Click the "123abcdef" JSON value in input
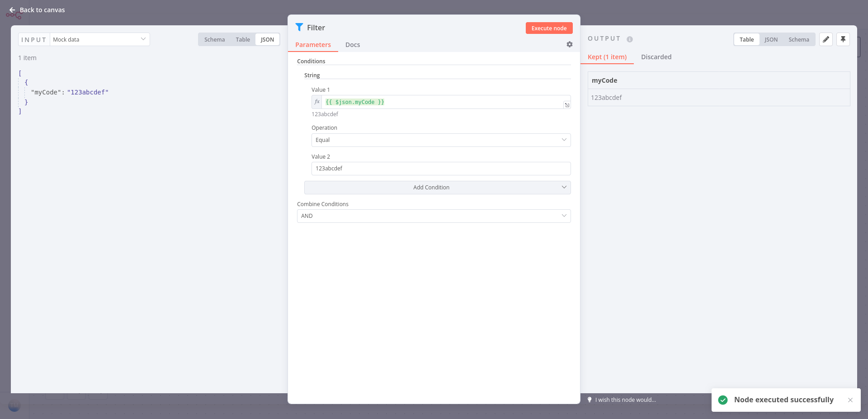Viewport: 868px width, 419px height. pos(88,92)
